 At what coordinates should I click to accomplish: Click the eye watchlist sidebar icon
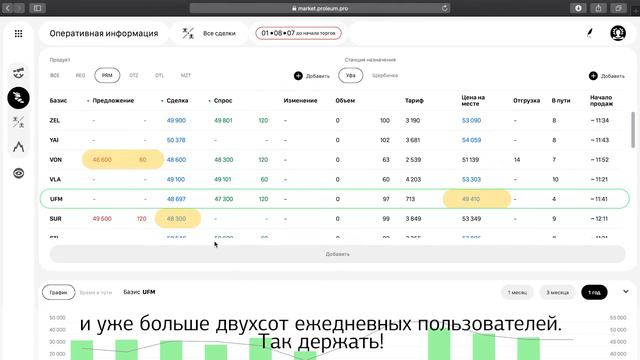pyautogui.click(x=18, y=173)
